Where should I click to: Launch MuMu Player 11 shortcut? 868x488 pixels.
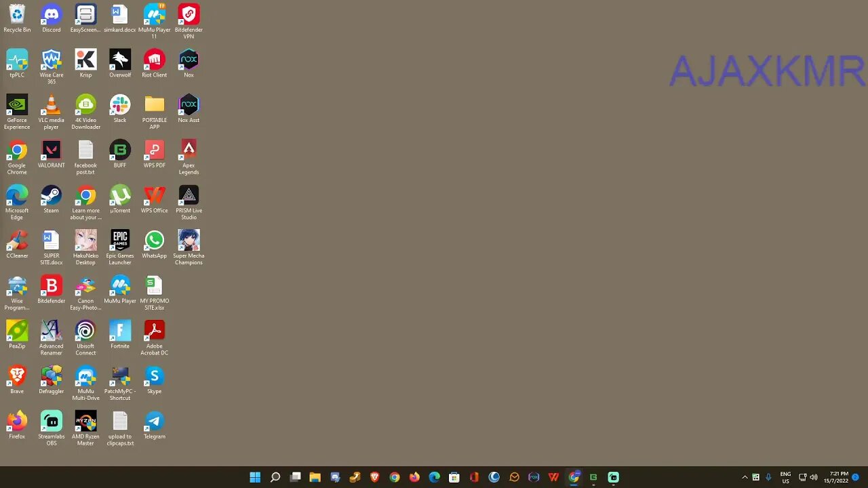[x=154, y=22]
